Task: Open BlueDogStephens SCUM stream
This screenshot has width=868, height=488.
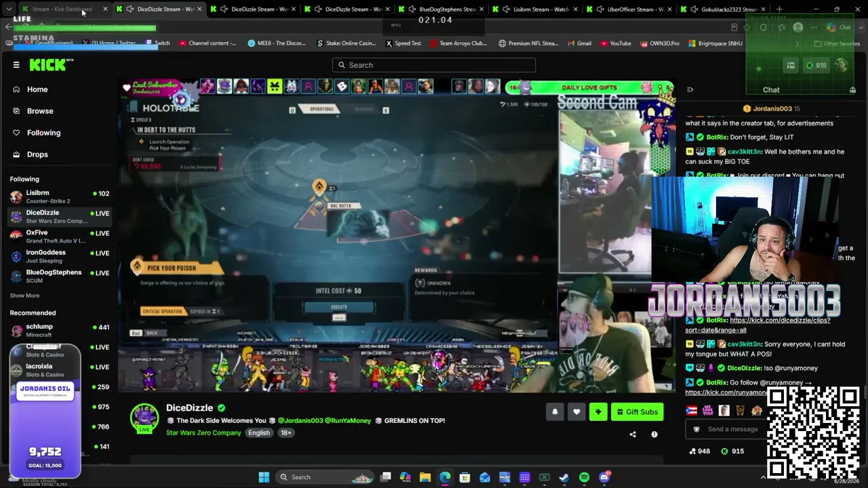Action: [60, 275]
